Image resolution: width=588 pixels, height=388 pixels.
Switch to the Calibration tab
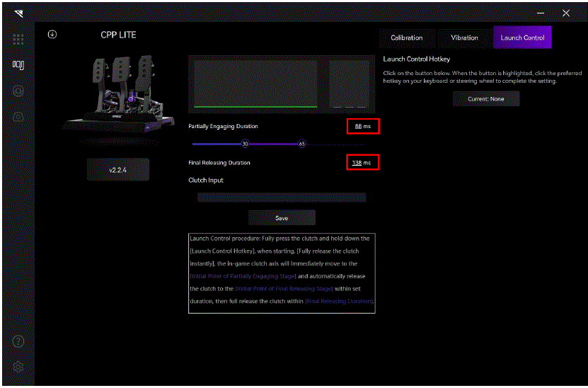tap(406, 38)
